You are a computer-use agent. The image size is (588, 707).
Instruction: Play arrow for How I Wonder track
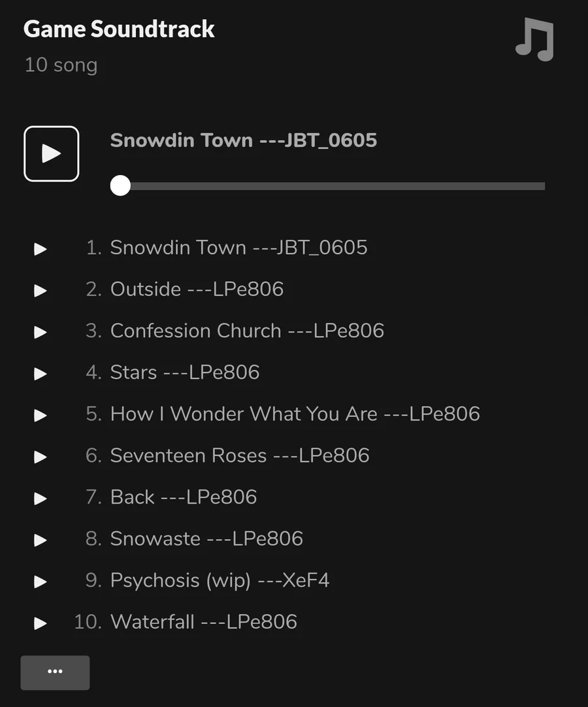41,415
